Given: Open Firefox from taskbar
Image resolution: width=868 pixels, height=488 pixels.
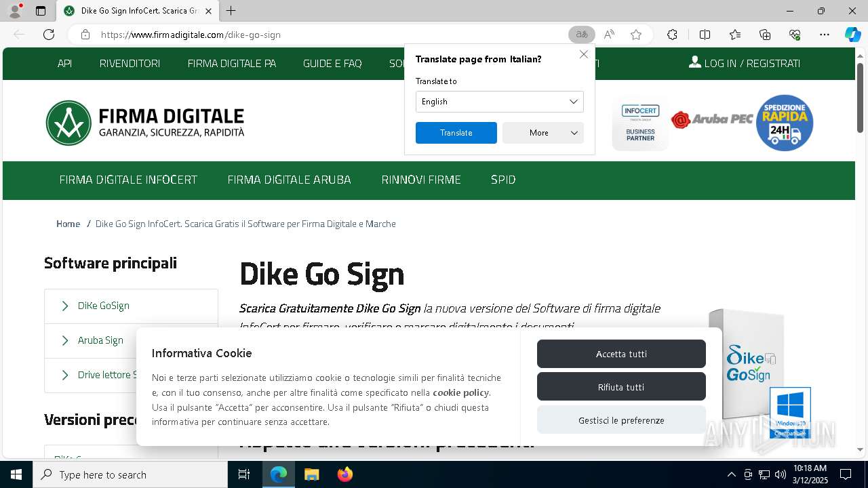Looking at the screenshot, I should click(344, 474).
